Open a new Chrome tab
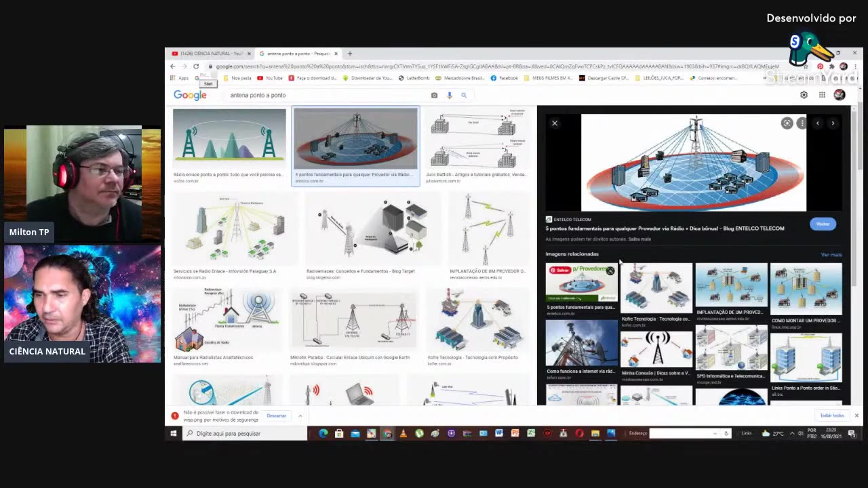 350,54
